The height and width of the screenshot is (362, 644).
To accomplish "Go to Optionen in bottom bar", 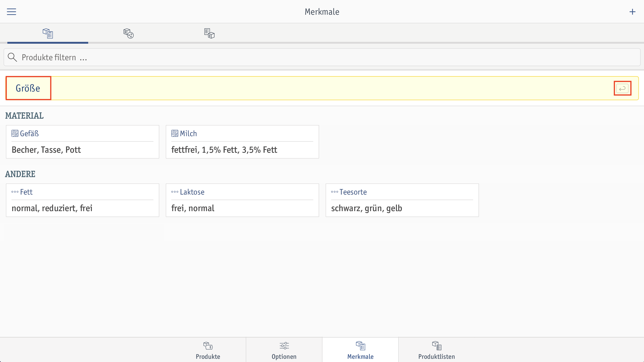I will click(x=284, y=350).
